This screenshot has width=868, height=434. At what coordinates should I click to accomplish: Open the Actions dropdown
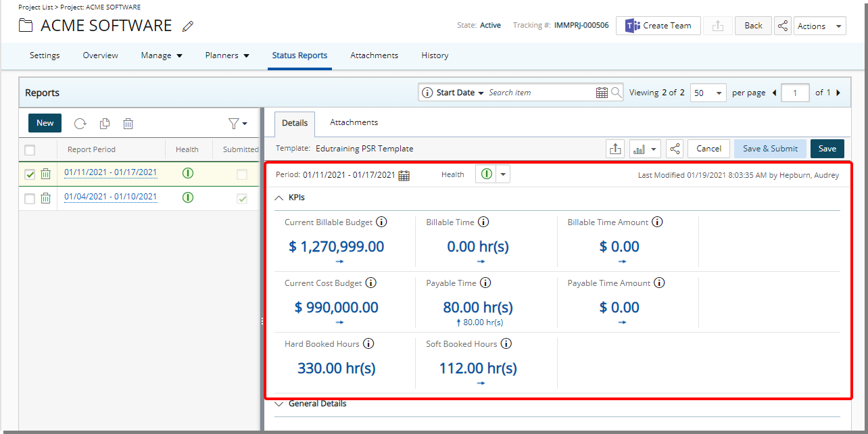tap(819, 26)
